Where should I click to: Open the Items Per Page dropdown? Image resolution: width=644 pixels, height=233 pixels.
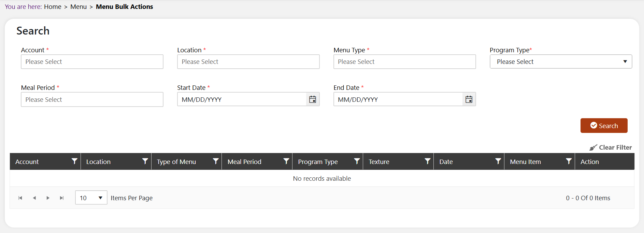[x=91, y=198]
